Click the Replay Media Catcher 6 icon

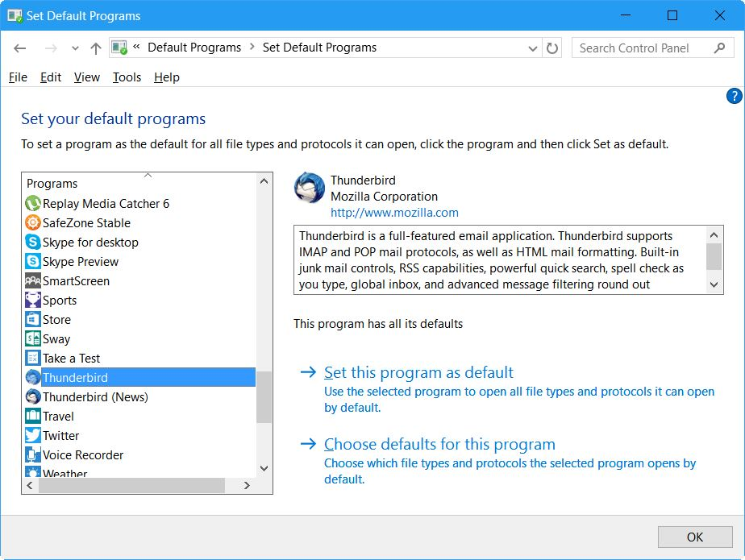(x=33, y=203)
